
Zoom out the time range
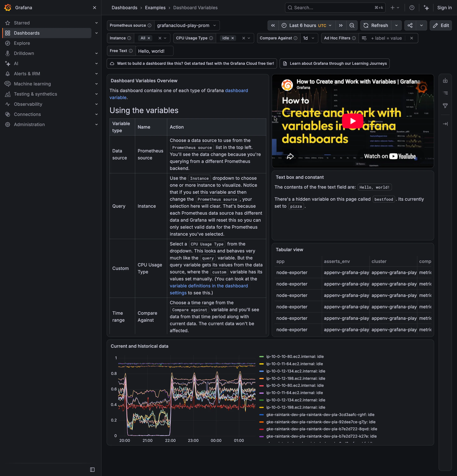pyautogui.click(x=352, y=26)
